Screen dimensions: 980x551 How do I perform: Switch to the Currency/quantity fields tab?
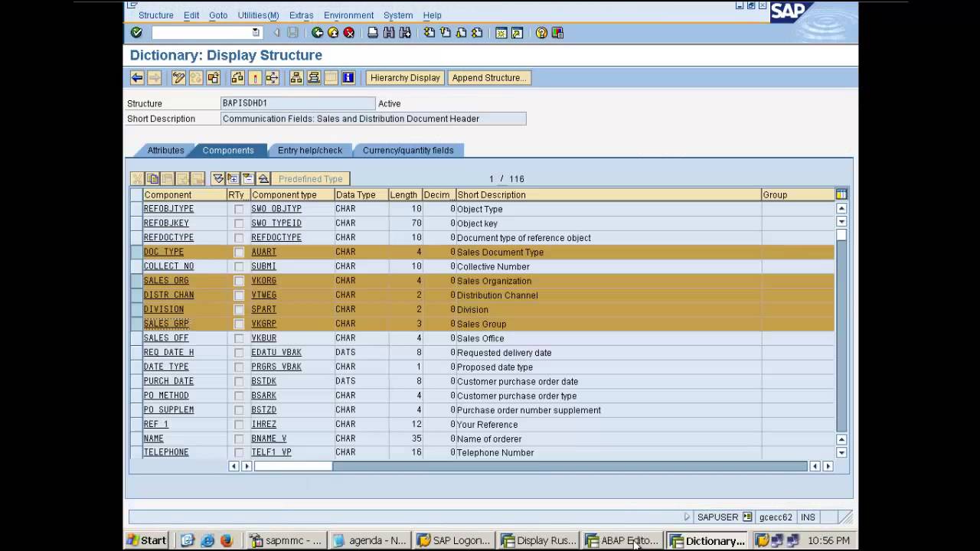[x=408, y=150]
